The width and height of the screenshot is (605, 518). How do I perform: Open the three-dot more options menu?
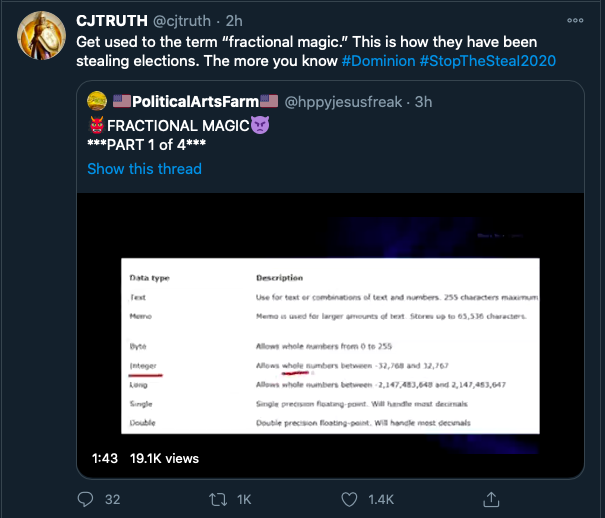click(x=576, y=20)
